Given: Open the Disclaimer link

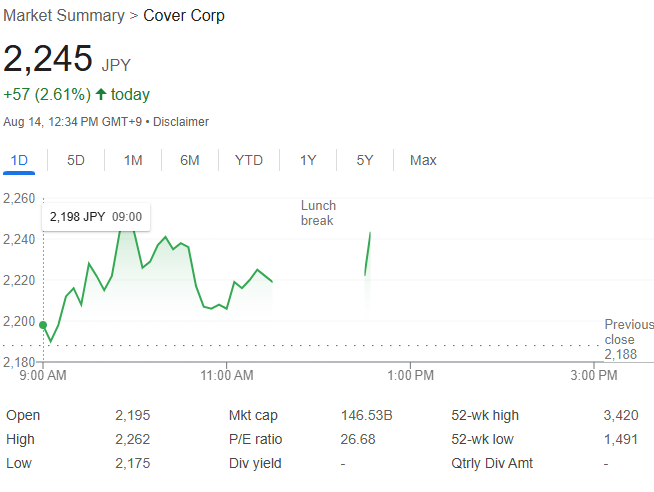Looking at the screenshot, I should pyautogui.click(x=182, y=122).
